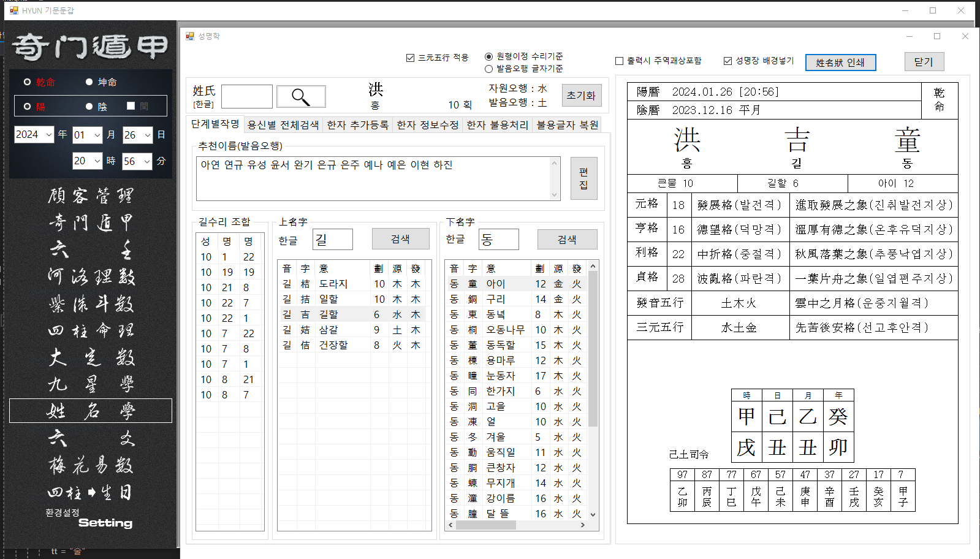This screenshot has width=980, height=559.
Task: Click 검색 button for 下名字
Action: tap(567, 239)
